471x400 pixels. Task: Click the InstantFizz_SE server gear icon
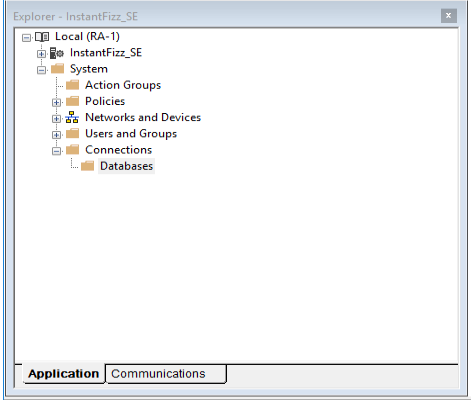57,53
